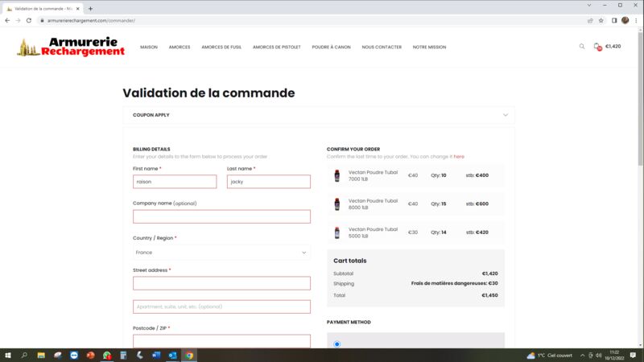This screenshot has width=644, height=362.
Task: Open WhatsApp from the taskbar
Action: (x=107, y=356)
